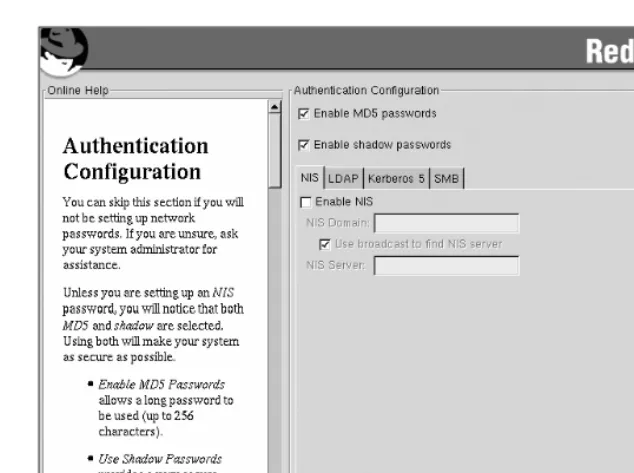Switch to the SMB tab
This screenshot has width=634, height=473.
[446, 178]
